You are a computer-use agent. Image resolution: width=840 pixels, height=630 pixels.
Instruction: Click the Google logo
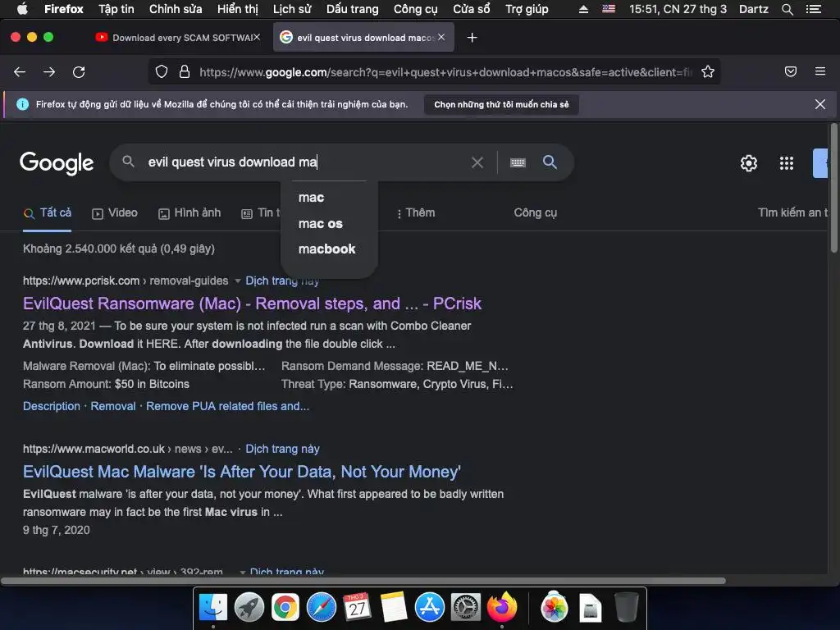click(x=57, y=163)
